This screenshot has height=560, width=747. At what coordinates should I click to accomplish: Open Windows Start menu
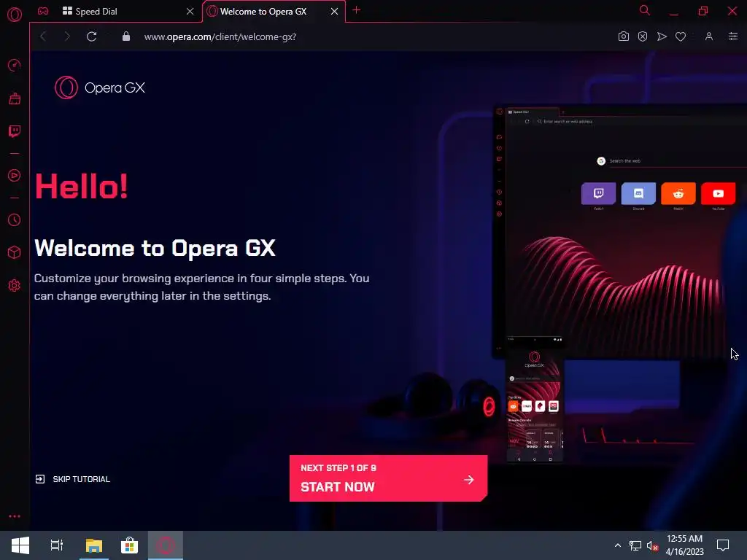(x=20, y=545)
